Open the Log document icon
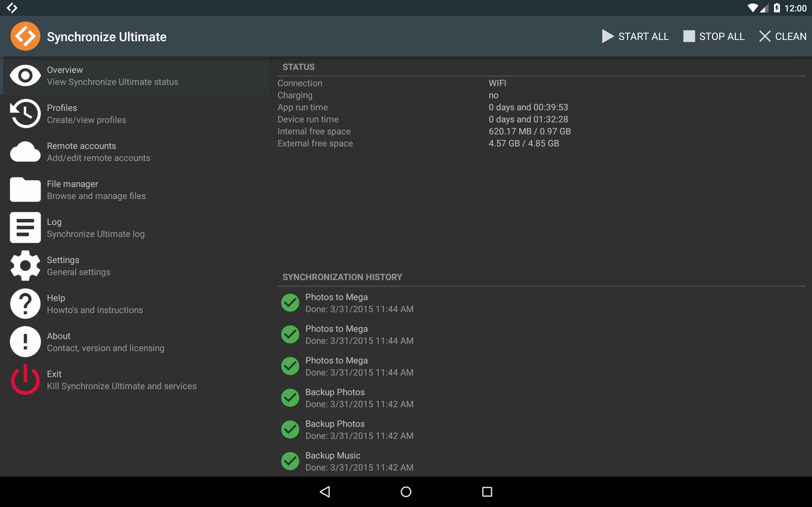This screenshot has width=812, height=507. [25, 227]
